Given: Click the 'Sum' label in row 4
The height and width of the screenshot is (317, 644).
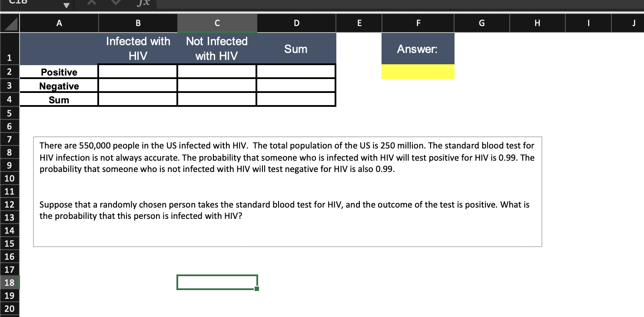Looking at the screenshot, I should 59,99.
